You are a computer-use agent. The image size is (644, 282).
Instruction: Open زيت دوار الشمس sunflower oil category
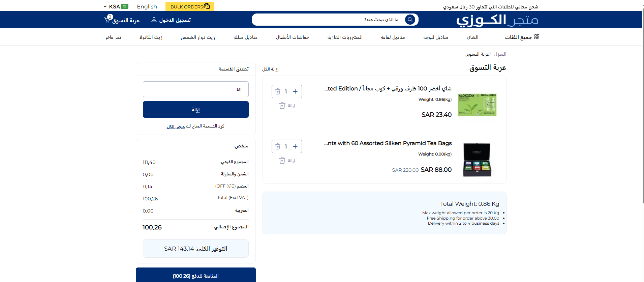(198, 37)
